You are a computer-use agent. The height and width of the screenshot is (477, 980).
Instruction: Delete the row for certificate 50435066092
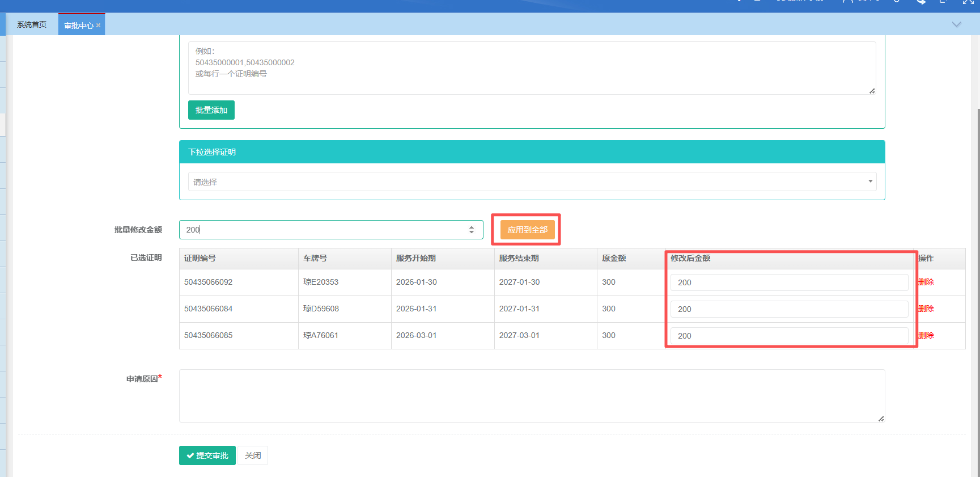(x=926, y=282)
